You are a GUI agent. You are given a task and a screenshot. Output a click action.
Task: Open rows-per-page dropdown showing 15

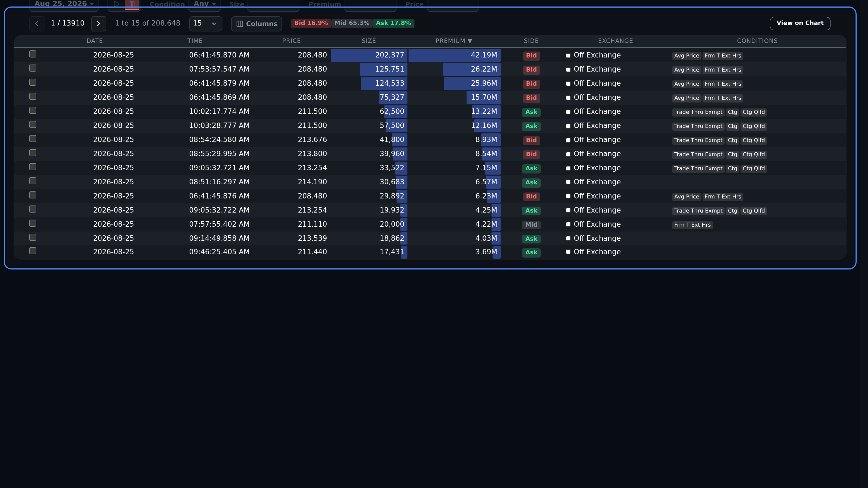coord(206,24)
